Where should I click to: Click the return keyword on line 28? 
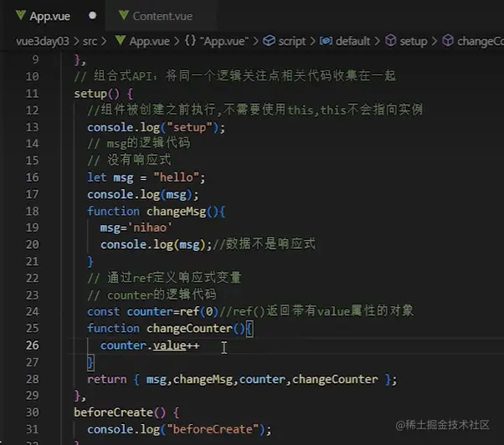point(106,379)
